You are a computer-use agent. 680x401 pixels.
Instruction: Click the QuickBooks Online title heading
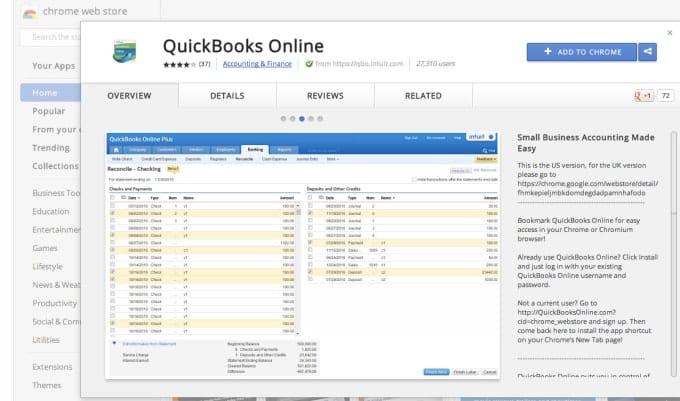pos(243,46)
